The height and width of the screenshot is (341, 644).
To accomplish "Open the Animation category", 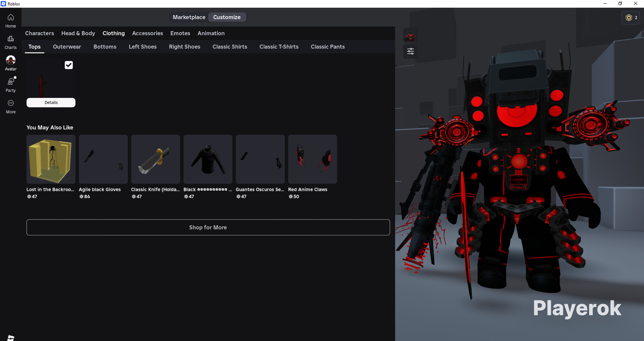I will click(211, 33).
